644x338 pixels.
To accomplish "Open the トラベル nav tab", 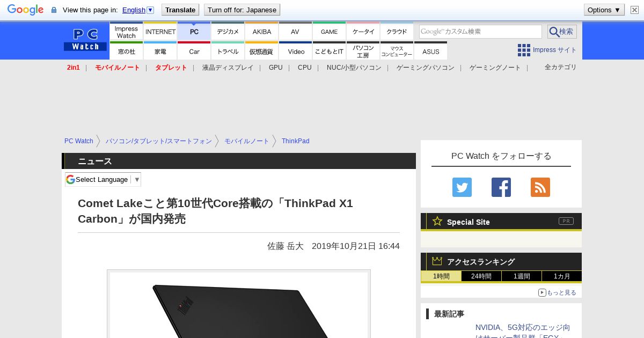I will click(x=228, y=51).
